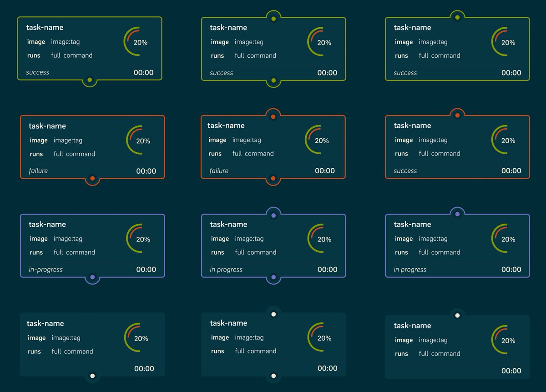This screenshot has height=392, width=546.
Task: Click bottom port dot of green two-port card
Action: (x=273, y=80)
